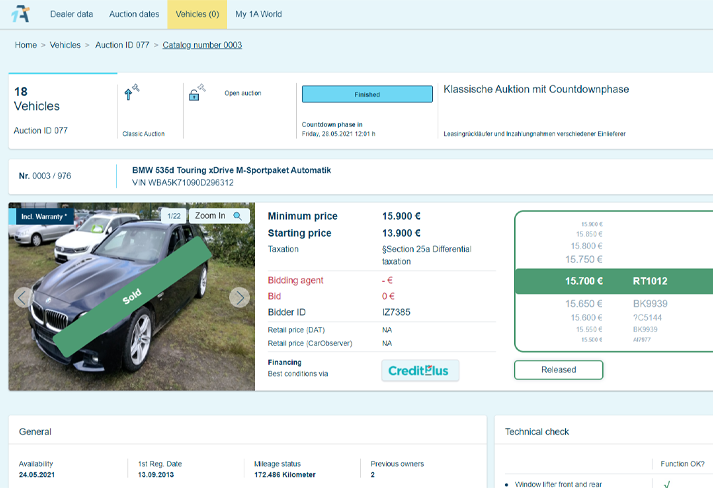This screenshot has height=488, width=713.
Task: Select the 15.700 € RT1012 bid row
Action: [614, 281]
